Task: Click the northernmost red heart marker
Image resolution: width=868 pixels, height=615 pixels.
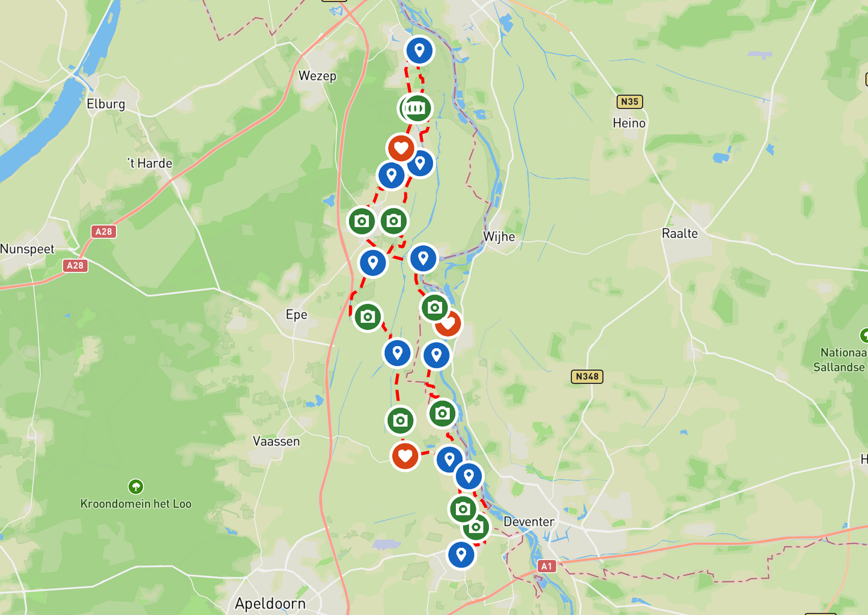Action: pos(401,148)
